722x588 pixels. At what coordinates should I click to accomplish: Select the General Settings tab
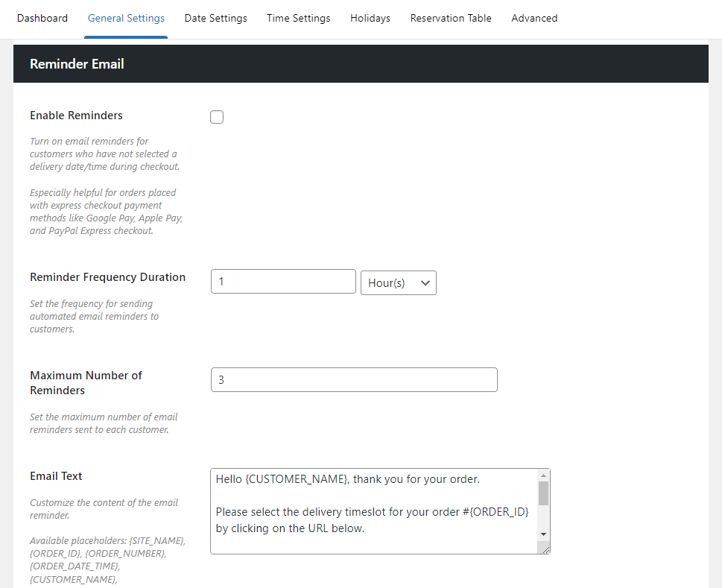126,18
